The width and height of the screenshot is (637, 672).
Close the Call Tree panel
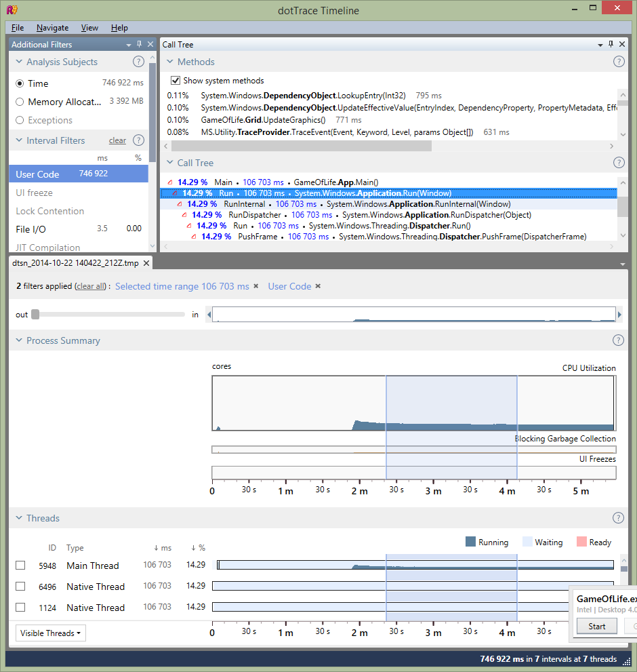622,44
